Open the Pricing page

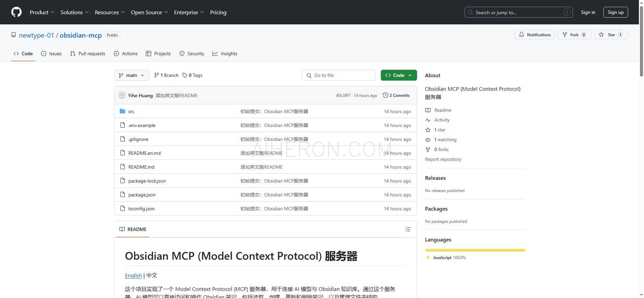[218, 12]
